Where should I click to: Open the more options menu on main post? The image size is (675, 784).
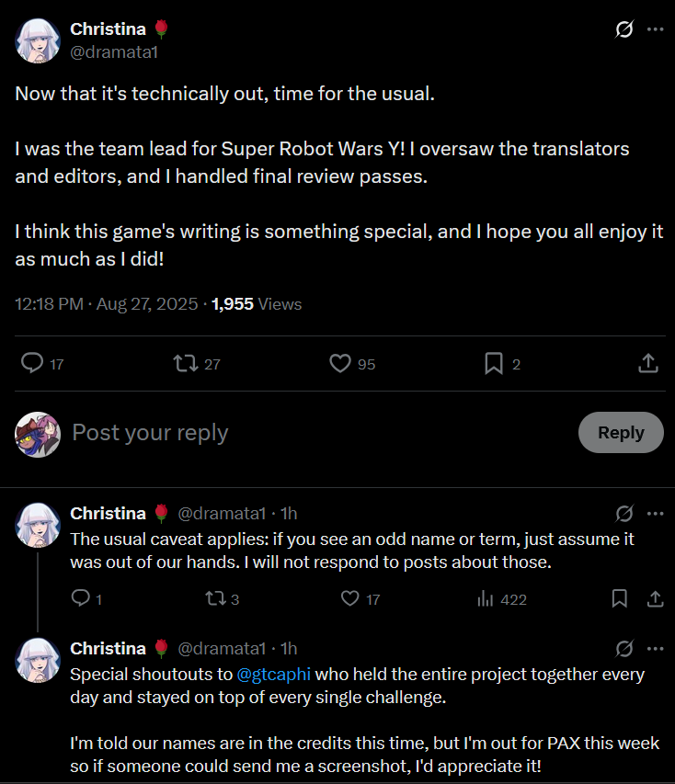click(655, 29)
